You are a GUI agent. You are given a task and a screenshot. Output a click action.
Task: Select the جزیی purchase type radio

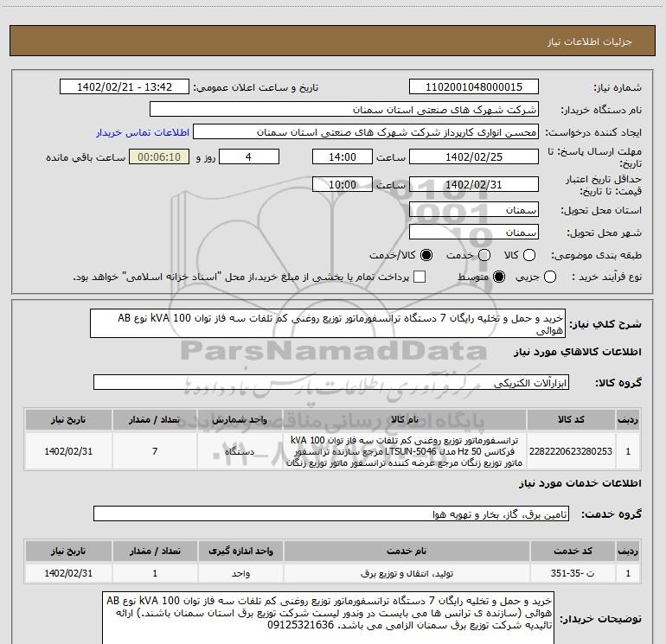click(x=550, y=277)
